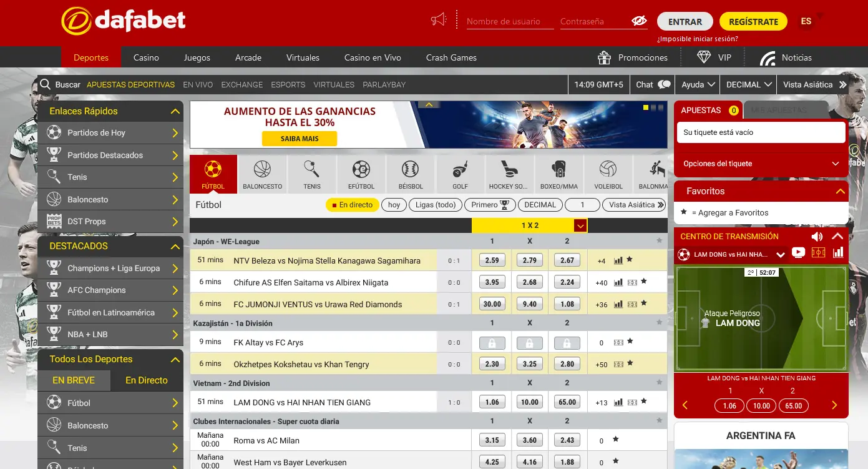Switch to the EN BREVE tab
Screen dimensions: 868x469
tap(74, 380)
